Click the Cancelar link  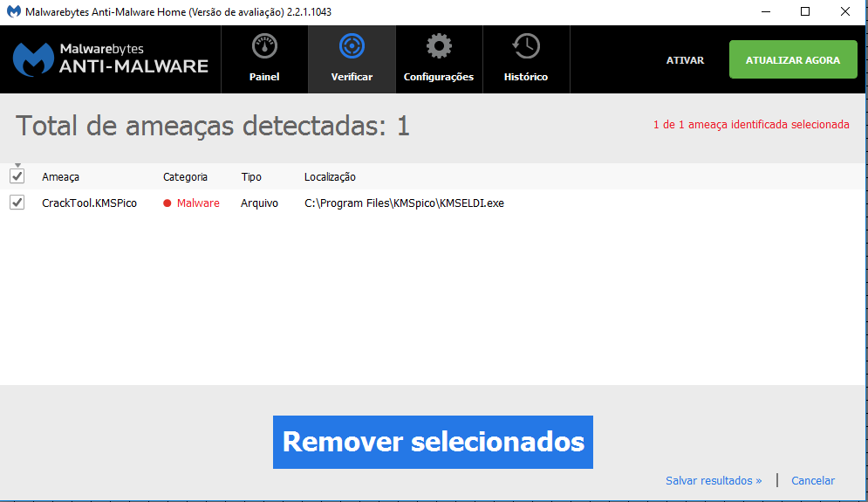pyautogui.click(x=813, y=480)
